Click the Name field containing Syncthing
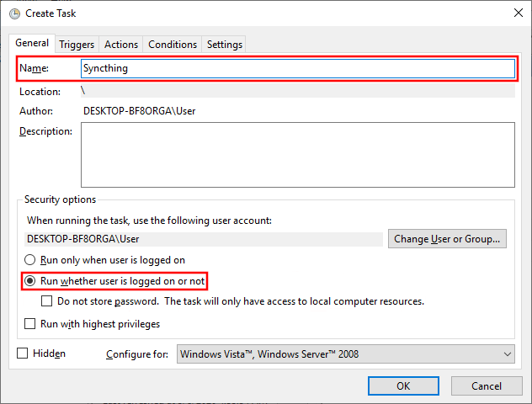Viewport: 532px width, 404px height. point(296,68)
